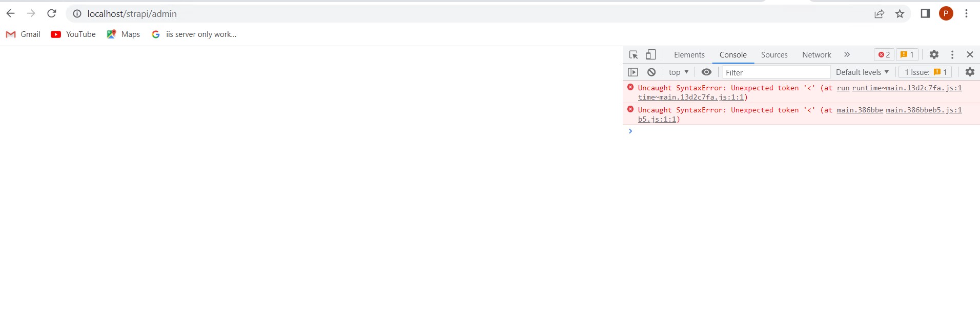980x332 pixels.
Task: Click the 1 Issue button
Action: [x=925, y=72]
